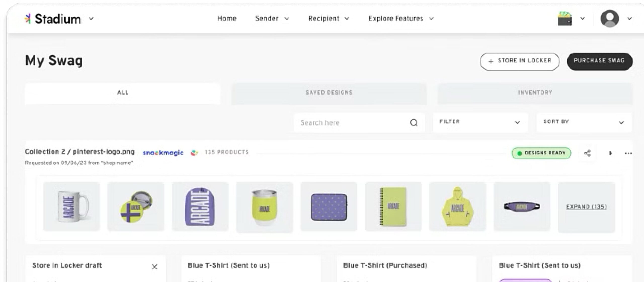The width and height of the screenshot is (644, 282).
Task: Click the Expand (135) link
Action: click(586, 207)
